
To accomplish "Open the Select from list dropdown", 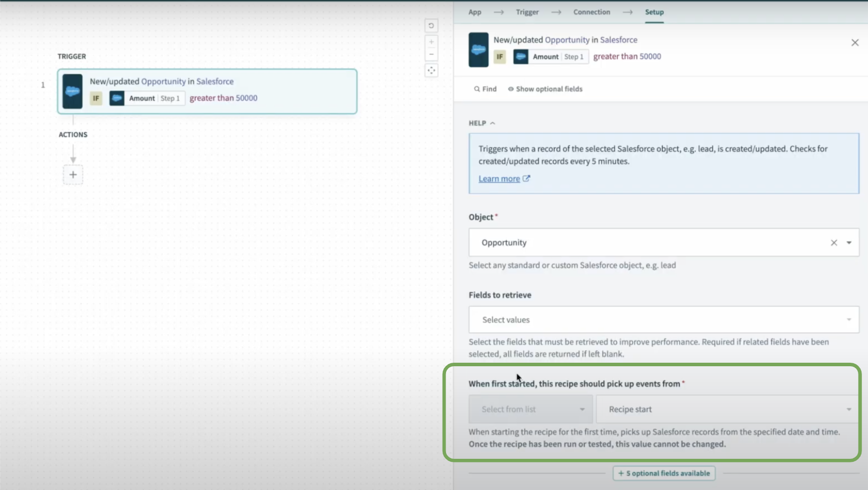I will click(530, 410).
